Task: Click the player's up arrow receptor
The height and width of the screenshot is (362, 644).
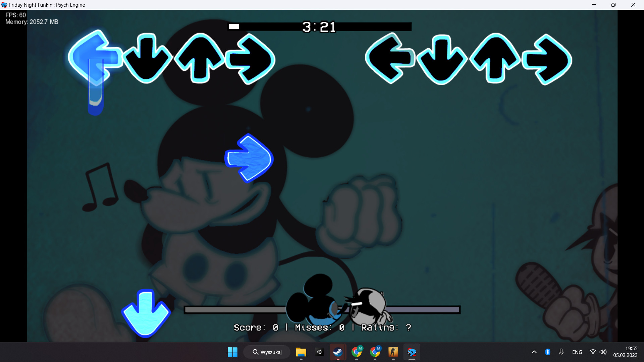Action: tap(495, 58)
